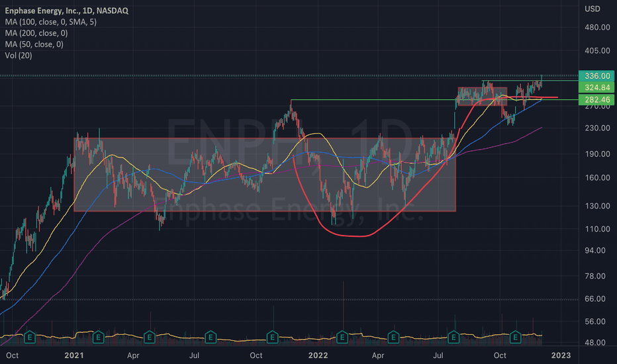Click the 282.46 green price label
Screen dimensions: 617x364
point(596,99)
